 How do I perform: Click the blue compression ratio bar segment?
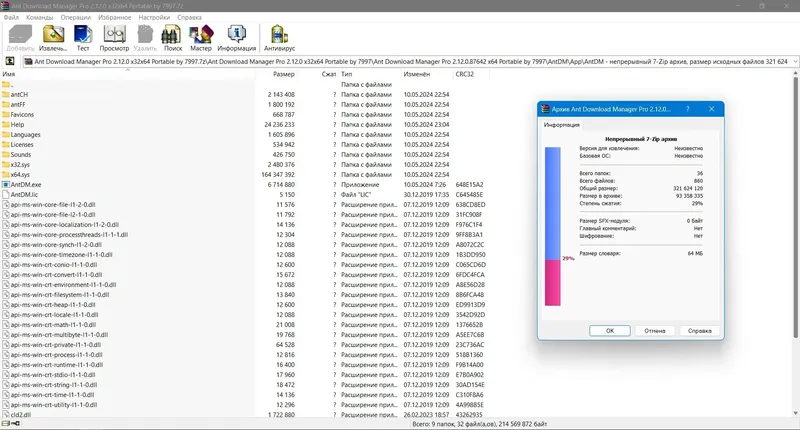coord(553,204)
